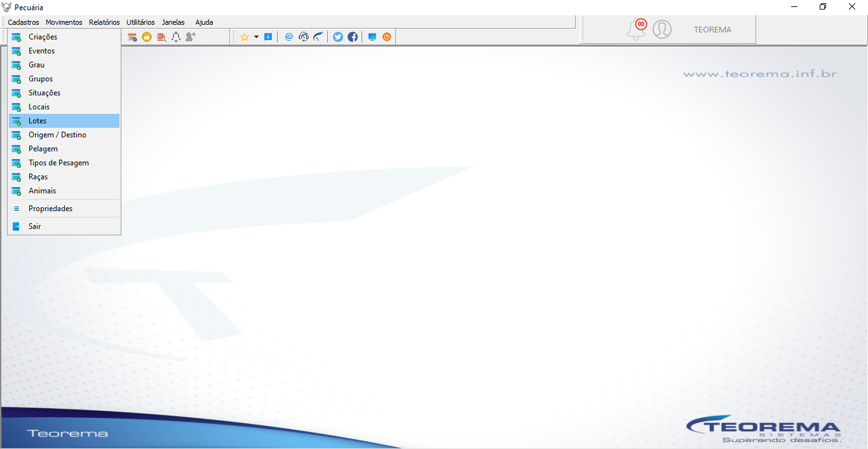Open the Movimentos menu

point(64,22)
